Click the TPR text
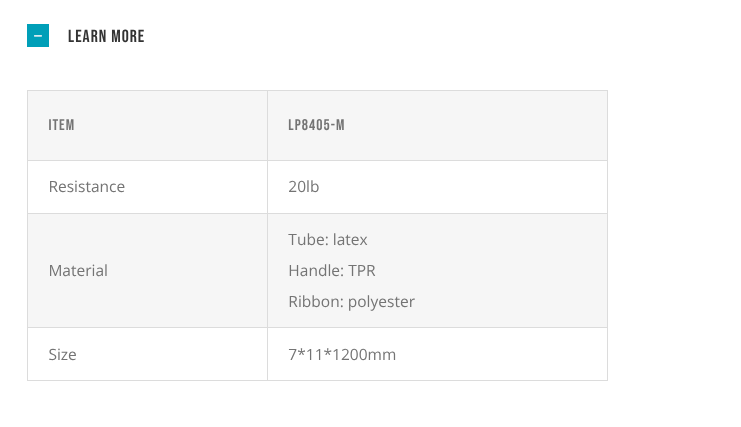Image resolution: width=741 pixels, height=427 pixels. tap(360, 271)
